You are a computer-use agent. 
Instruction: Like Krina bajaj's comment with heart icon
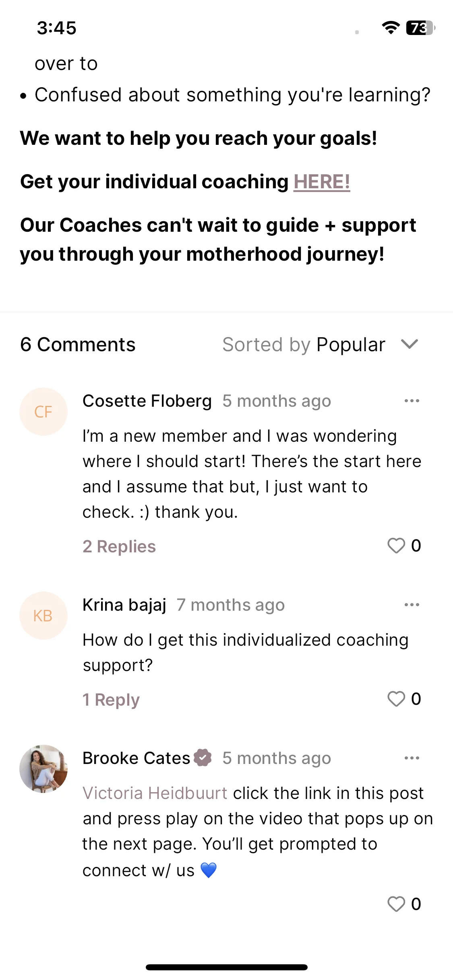coord(396,699)
